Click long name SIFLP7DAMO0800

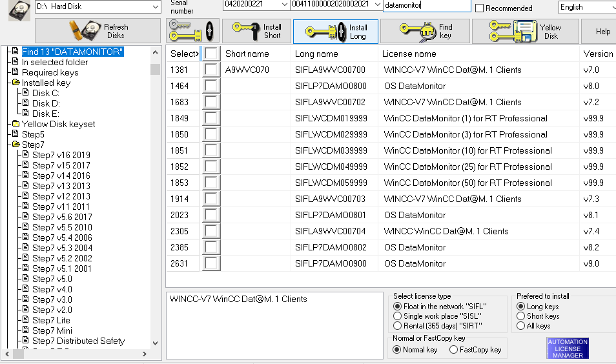coord(331,86)
